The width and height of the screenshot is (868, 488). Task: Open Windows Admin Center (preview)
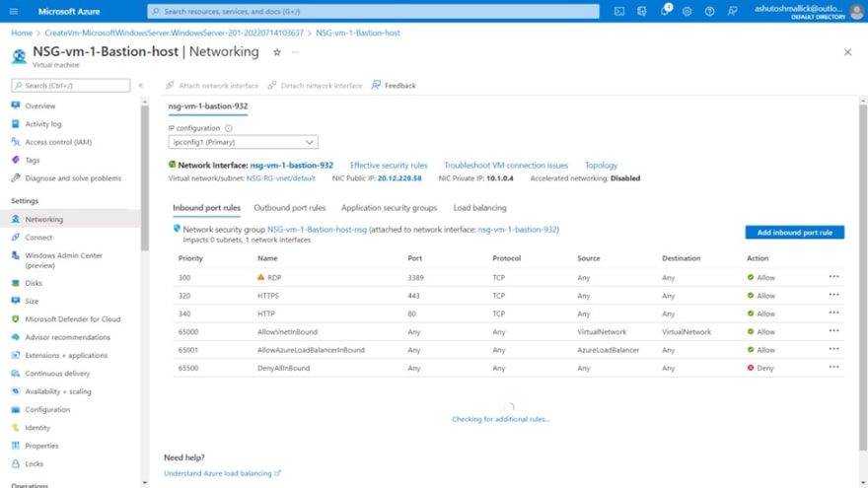tap(63, 260)
